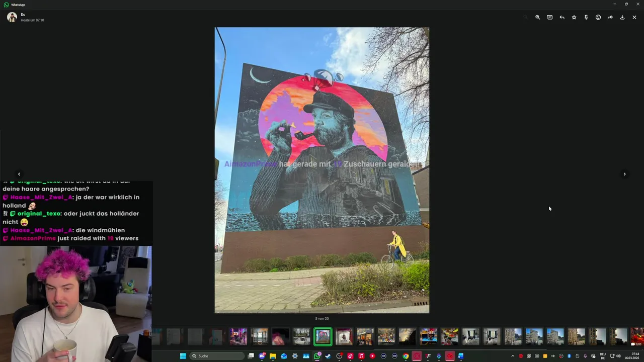This screenshot has width=644, height=362.
Task: Reply to this photo message
Action: [x=562, y=17]
